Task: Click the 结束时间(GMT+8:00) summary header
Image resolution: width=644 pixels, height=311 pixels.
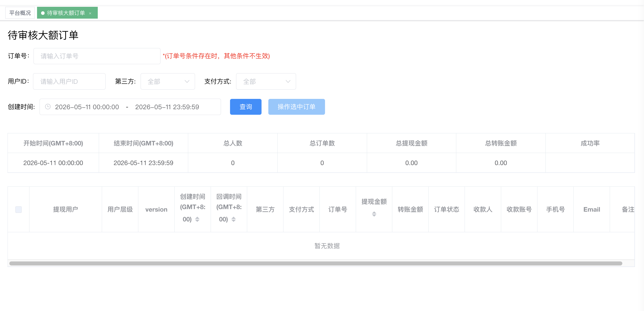Action: point(144,143)
